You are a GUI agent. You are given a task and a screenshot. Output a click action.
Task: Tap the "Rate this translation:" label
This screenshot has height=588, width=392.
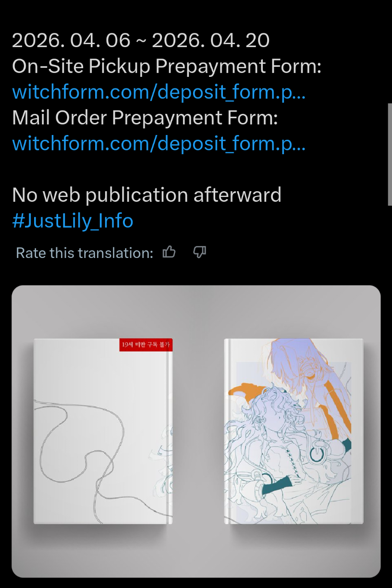[x=85, y=253]
